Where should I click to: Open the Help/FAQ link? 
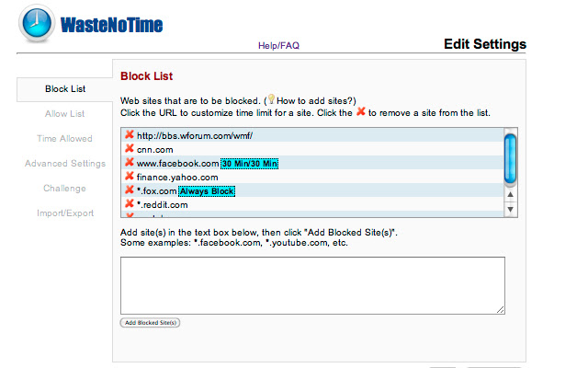(277, 44)
